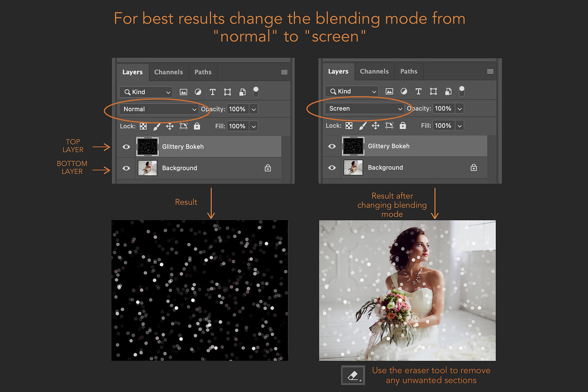Lock artboard nesting icon in left panel

(184, 126)
